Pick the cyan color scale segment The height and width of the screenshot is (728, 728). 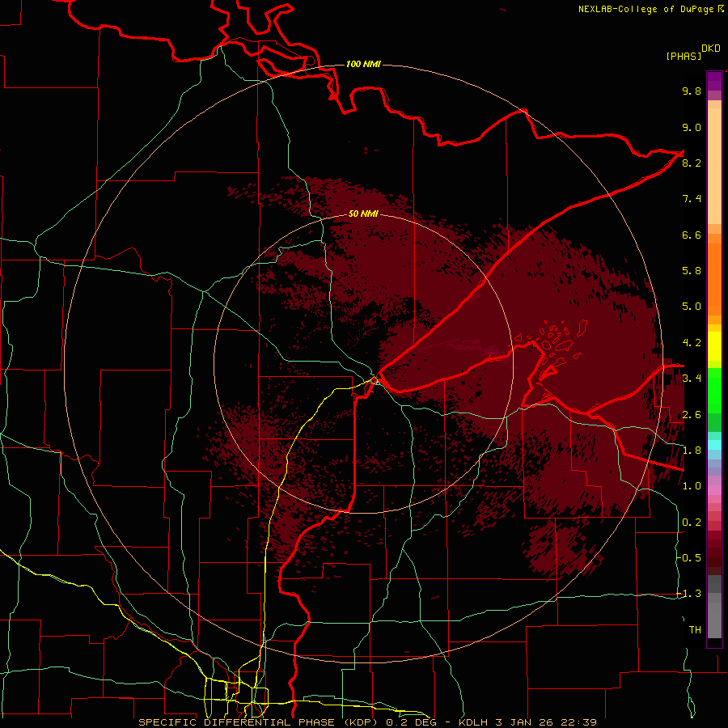coord(714,445)
